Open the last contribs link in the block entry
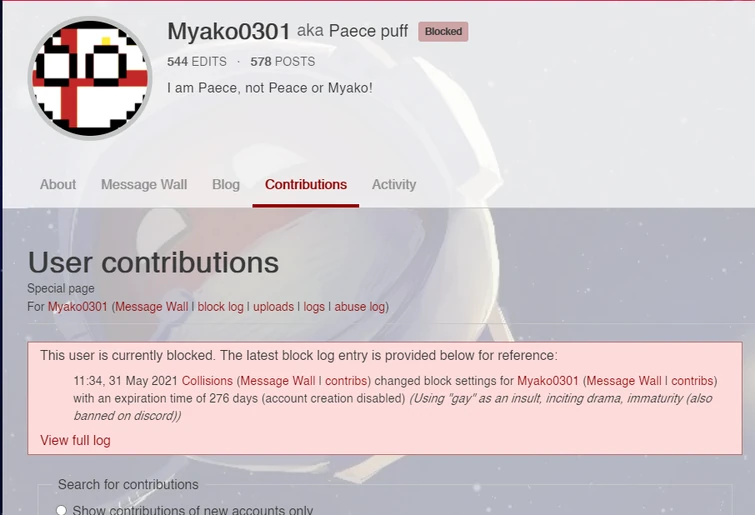 tap(692, 381)
